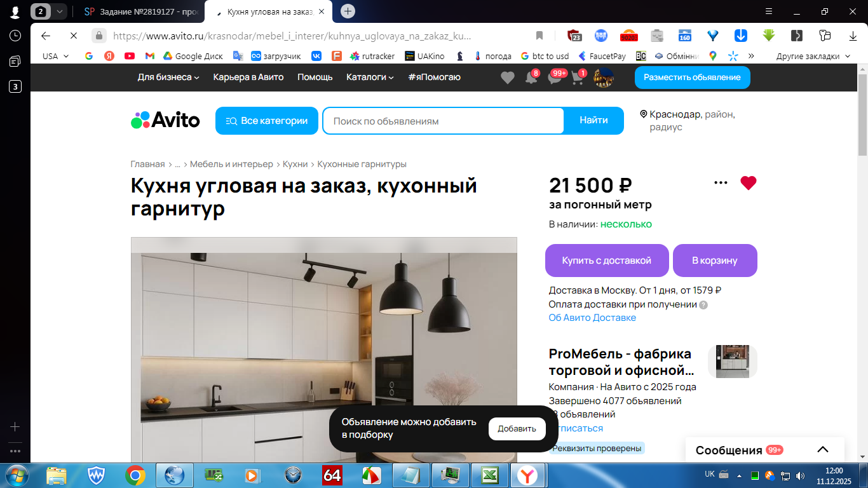Expand the USA bookmarks folder
Image resolution: width=868 pixels, height=488 pixels.
56,56
